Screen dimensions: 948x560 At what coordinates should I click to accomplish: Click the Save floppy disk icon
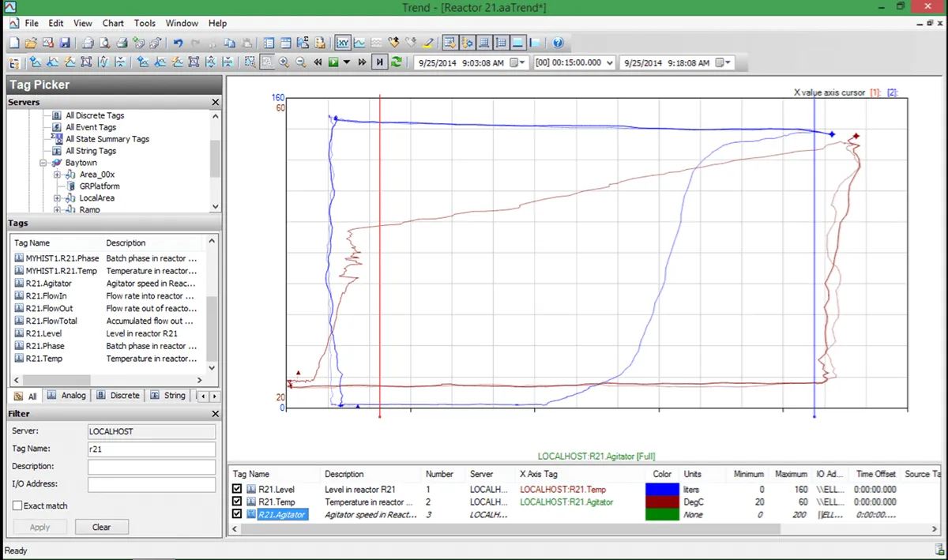click(x=65, y=43)
